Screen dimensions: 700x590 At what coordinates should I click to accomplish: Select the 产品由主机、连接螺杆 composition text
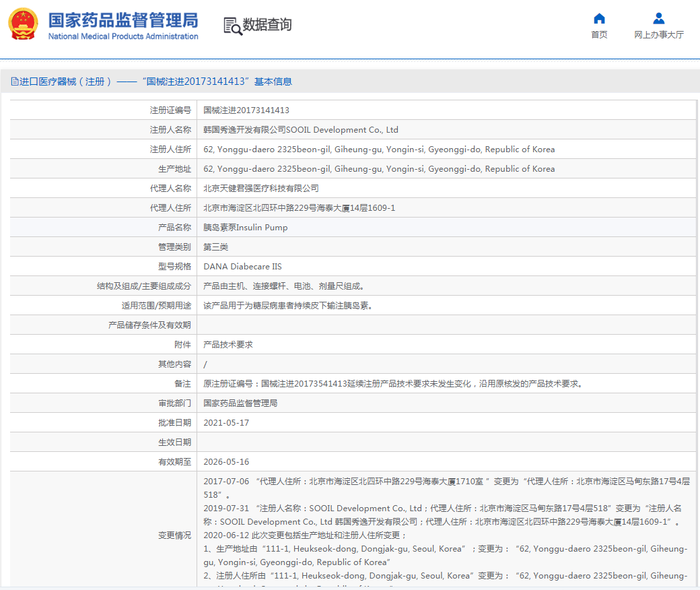(x=283, y=286)
